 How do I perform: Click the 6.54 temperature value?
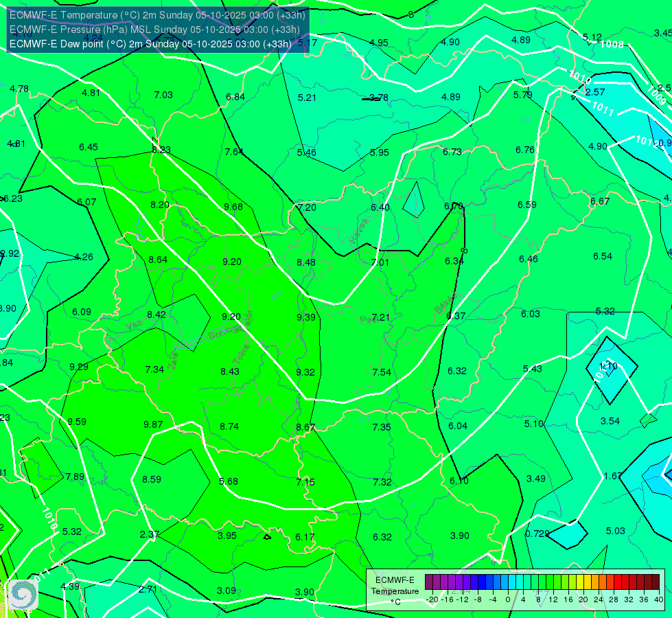(x=603, y=256)
